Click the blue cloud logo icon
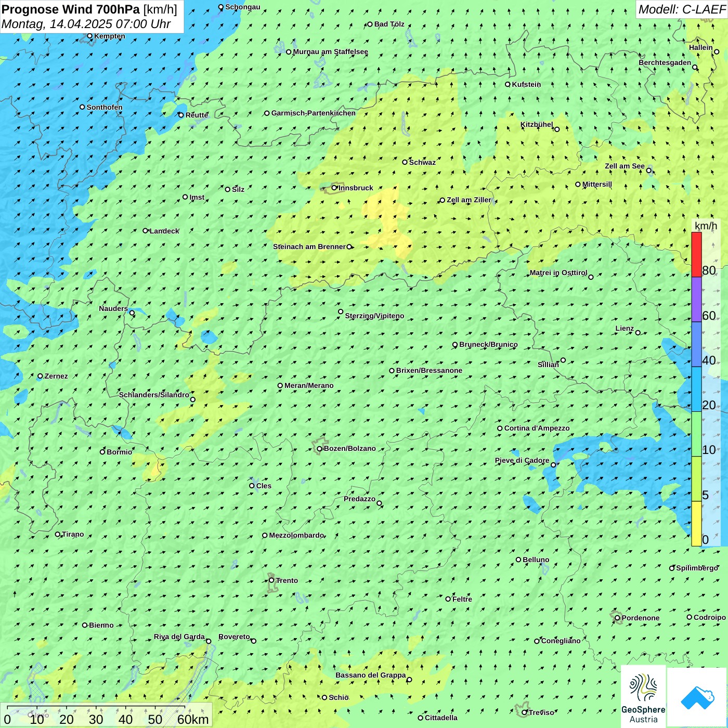728x728 pixels. 697,697
